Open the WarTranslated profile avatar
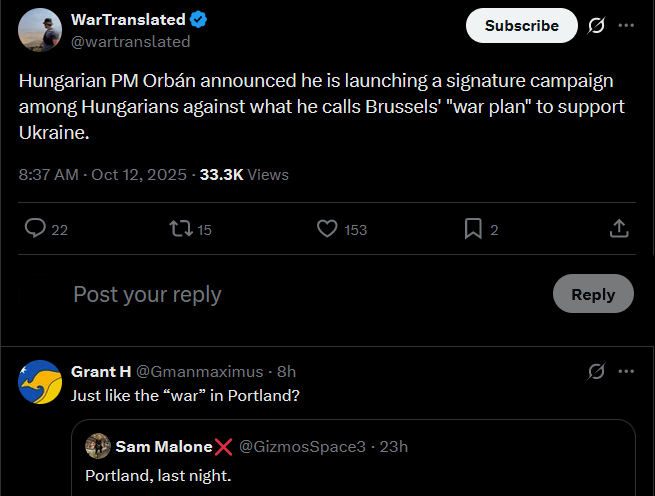This screenshot has width=655, height=496. (x=40, y=29)
